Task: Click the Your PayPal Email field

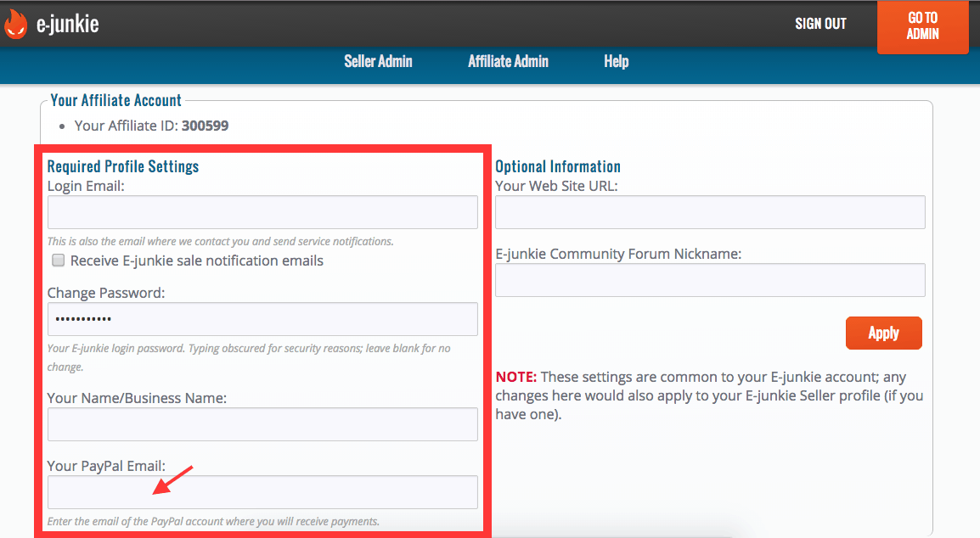Action: [262, 492]
